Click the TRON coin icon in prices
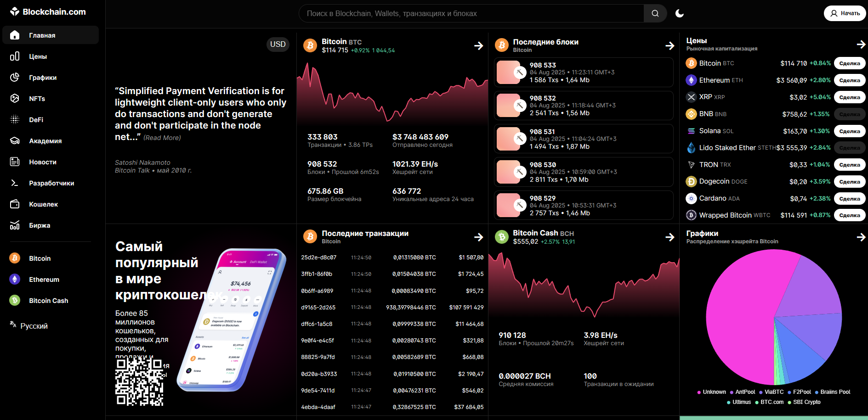Image resolution: width=868 pixels, height=420 pixels. 691,164
